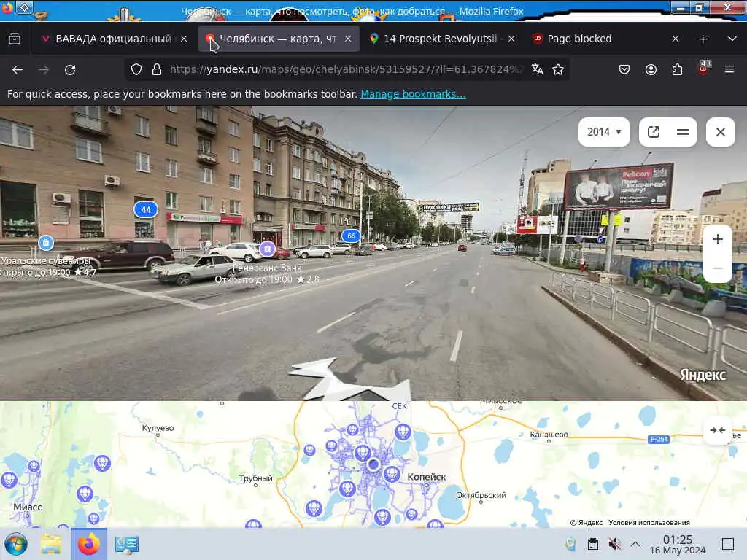The width and height of the screenshot is (747, 560).
Task: Click the Миасс label on the map
Action: (28, 507)
